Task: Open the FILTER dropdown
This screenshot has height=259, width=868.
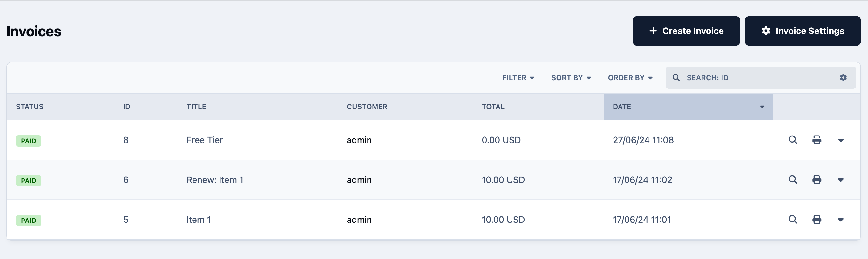Action: [518, 78]
